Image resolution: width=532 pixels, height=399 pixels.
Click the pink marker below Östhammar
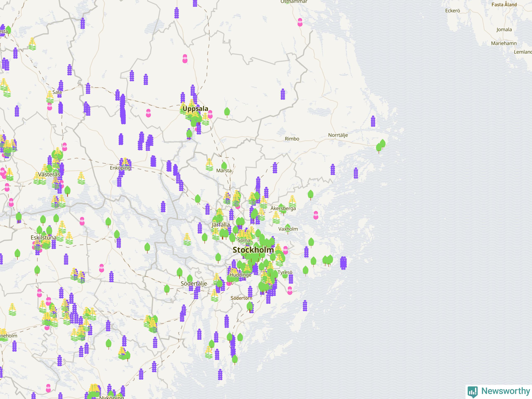(x=300, y=22)
